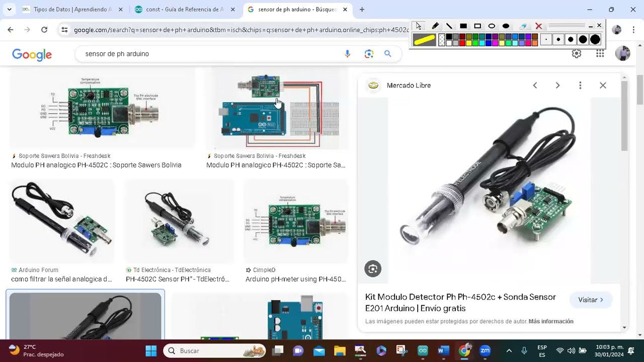Pick the black color swatch
Viewport: 644px width, 362px height.
click(x=449, y=37)
